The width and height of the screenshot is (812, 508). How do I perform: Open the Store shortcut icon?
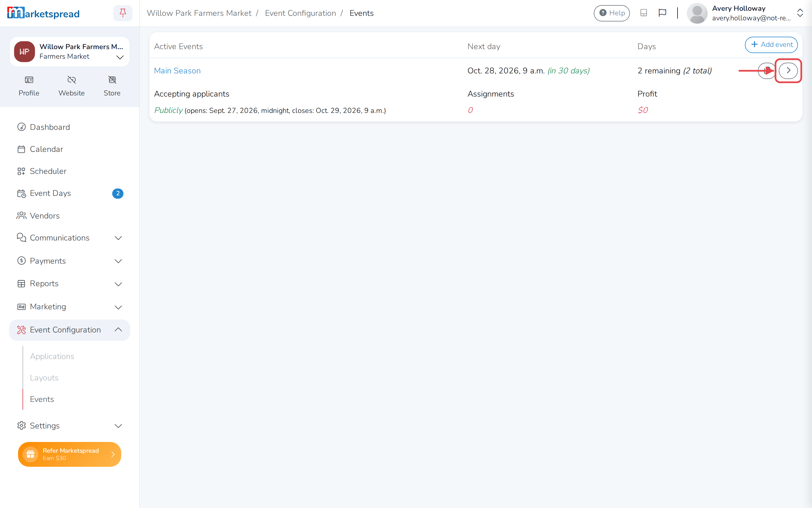click(x=112, y=86)
